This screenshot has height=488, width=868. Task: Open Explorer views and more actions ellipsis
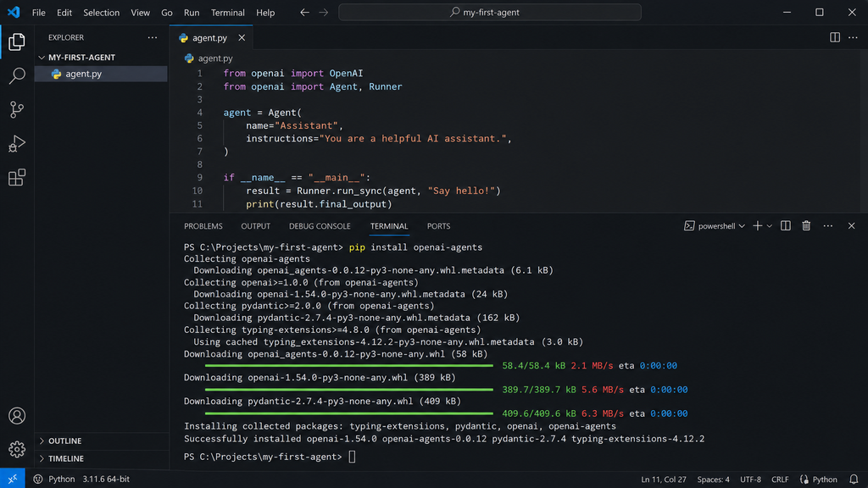pos(153,37)
